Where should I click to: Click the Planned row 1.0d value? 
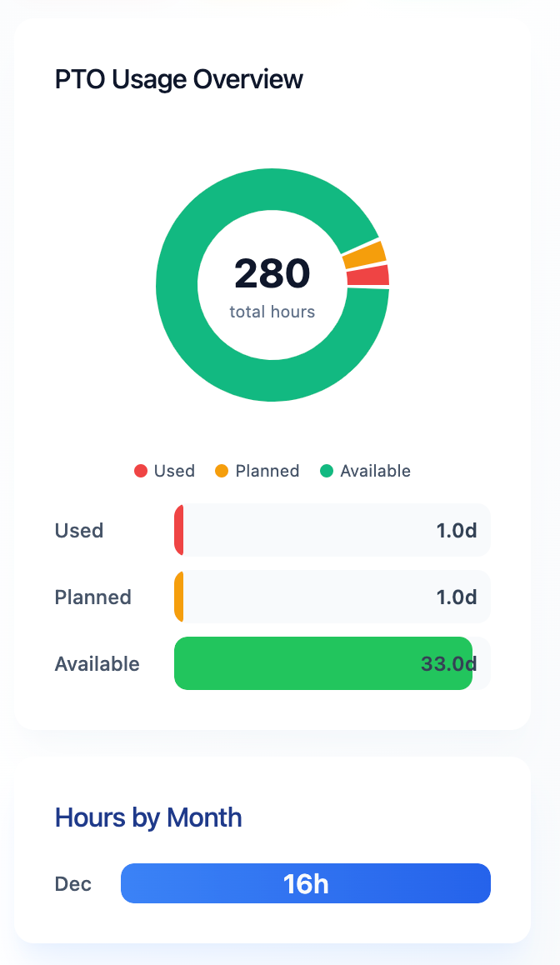pos(457,597)
